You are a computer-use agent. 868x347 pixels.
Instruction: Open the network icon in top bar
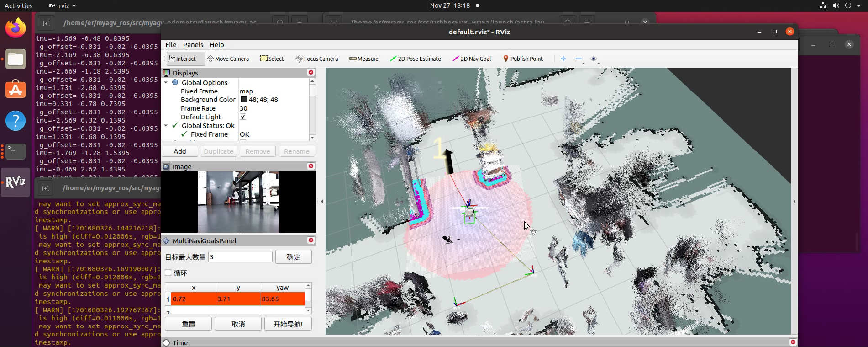[x=823, y=5]
